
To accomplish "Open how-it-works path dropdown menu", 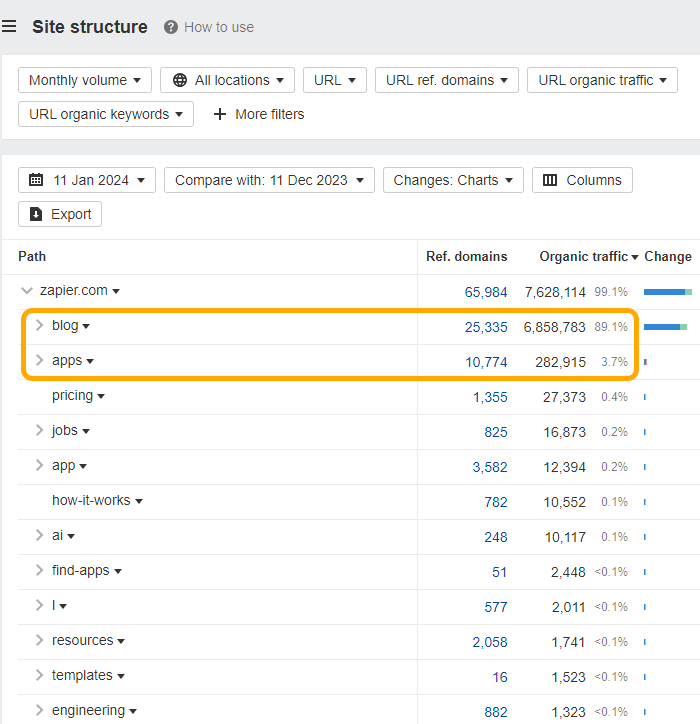I will pyautogui.click(x=139, y=501).
